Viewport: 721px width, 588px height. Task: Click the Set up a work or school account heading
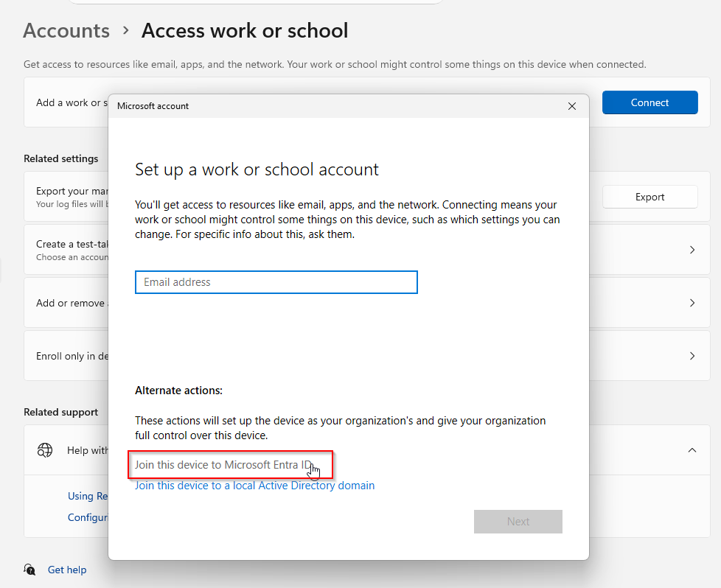(257, 169)
